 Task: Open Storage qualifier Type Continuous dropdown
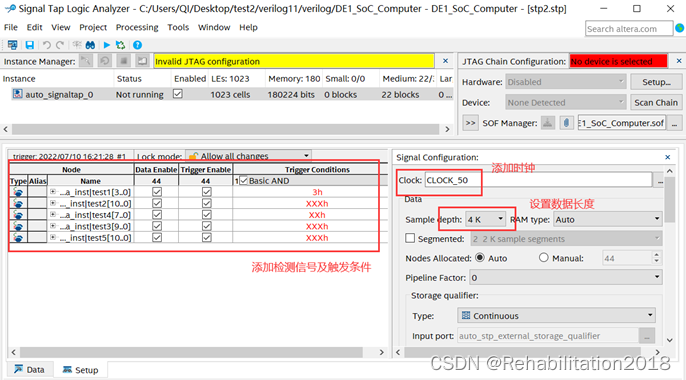tap(556, 315)
